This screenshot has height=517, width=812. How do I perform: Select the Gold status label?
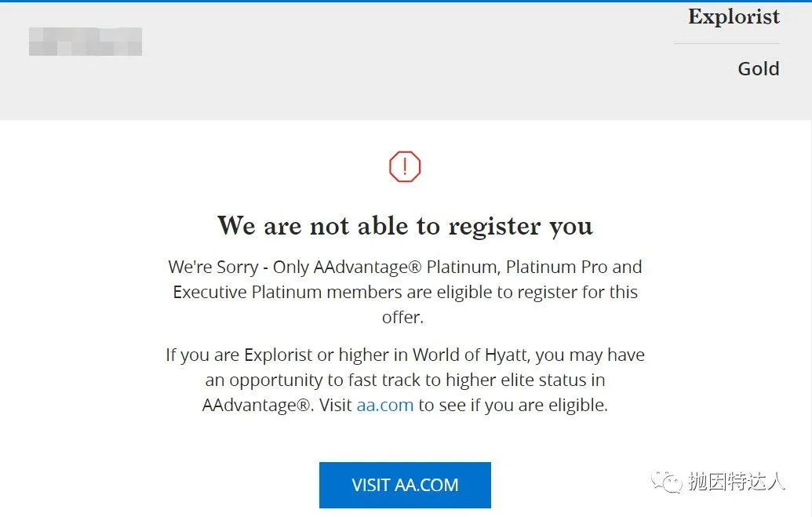click(x=759, y=69)
